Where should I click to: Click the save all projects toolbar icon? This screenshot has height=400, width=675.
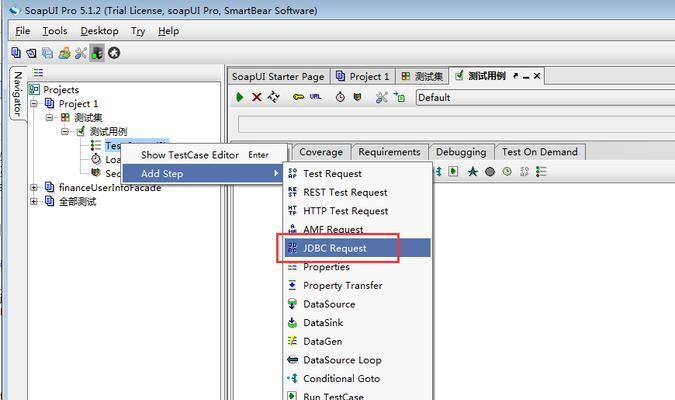[47, 53]
